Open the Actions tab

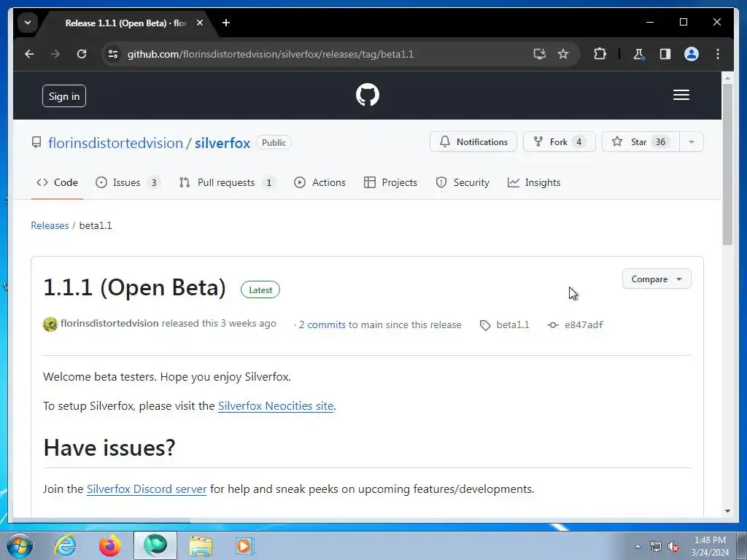click(320, 182)
